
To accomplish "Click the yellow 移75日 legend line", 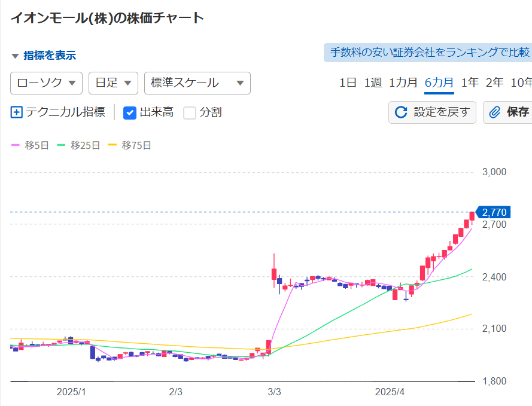I will point(112,145).
